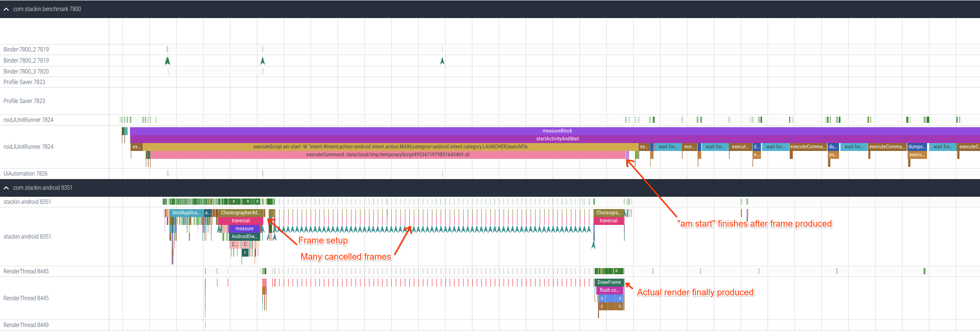Viewport: 980px width, 331px height.
Task: Collapse the com.stackin.benchmark 7800 process group
Action: 6,9
